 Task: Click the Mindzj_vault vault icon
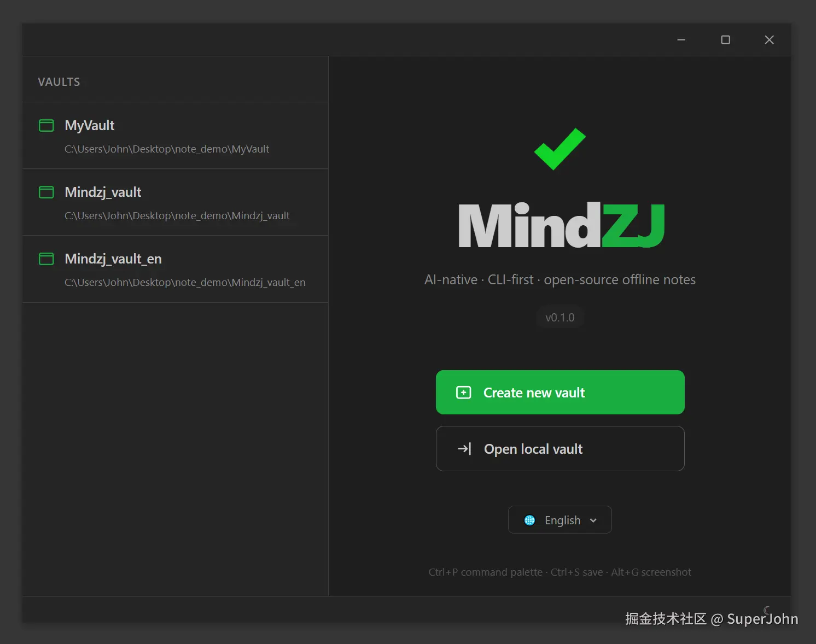tap(46, 192)
